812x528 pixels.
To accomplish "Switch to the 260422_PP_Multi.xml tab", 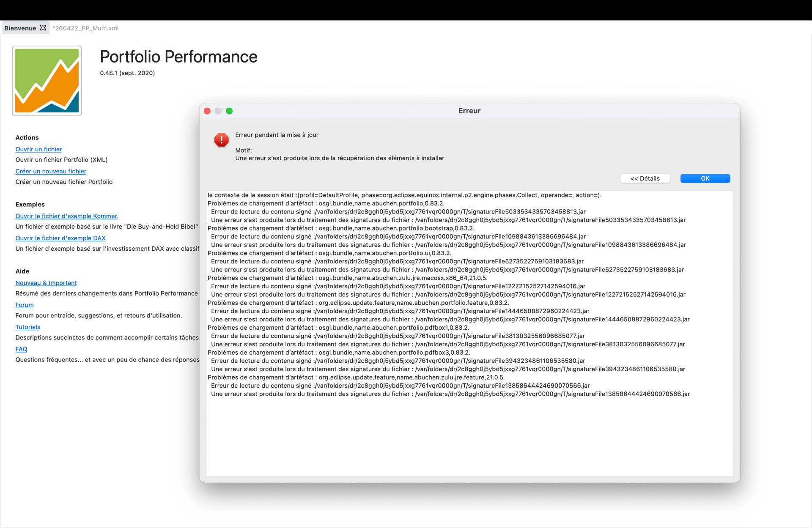I will pos(85,28).
